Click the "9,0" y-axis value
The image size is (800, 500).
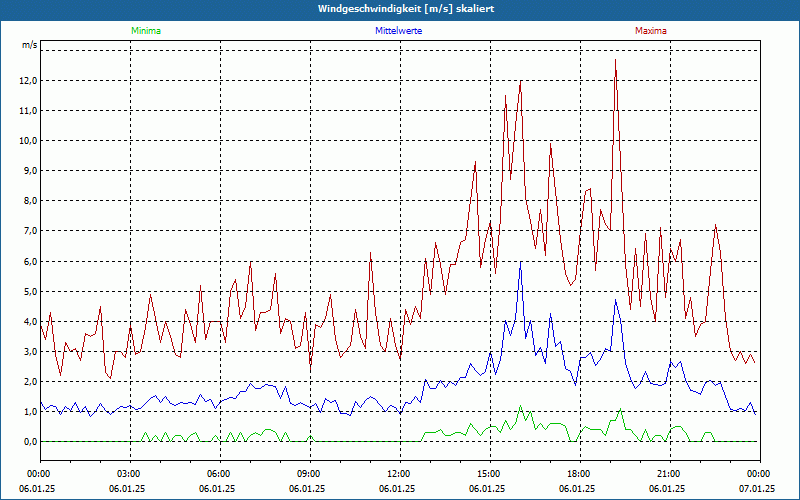pos(31,171)
